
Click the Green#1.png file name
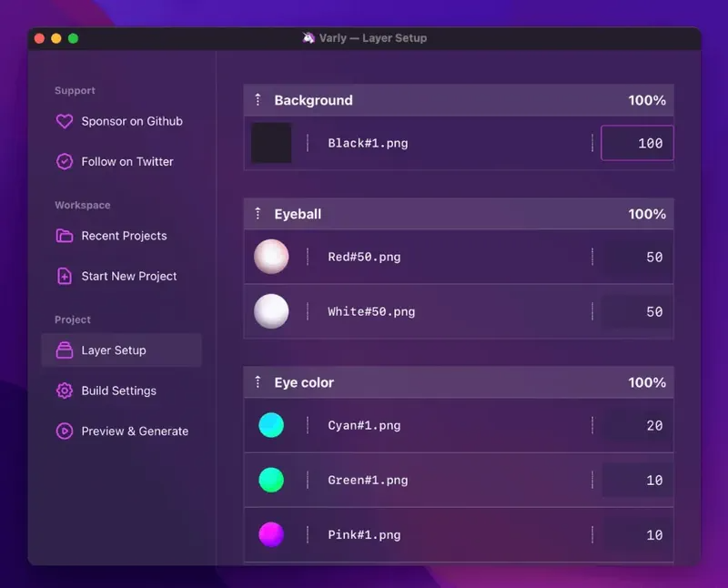[x=368, y=481]
